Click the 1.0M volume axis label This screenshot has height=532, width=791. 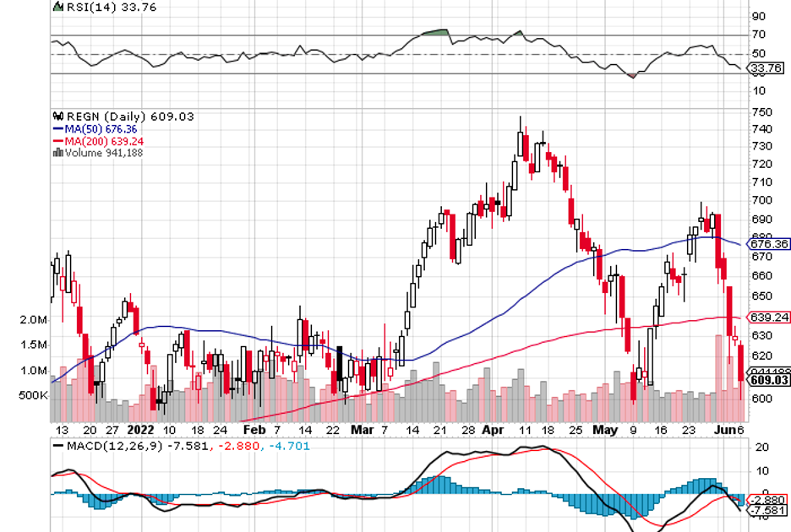coord(34,371)
